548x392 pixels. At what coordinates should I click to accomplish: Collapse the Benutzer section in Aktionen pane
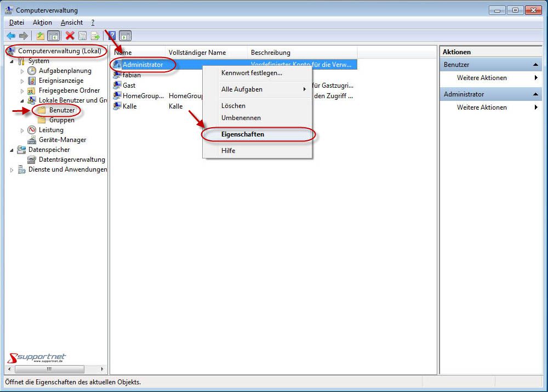click(x=536, y=65)
